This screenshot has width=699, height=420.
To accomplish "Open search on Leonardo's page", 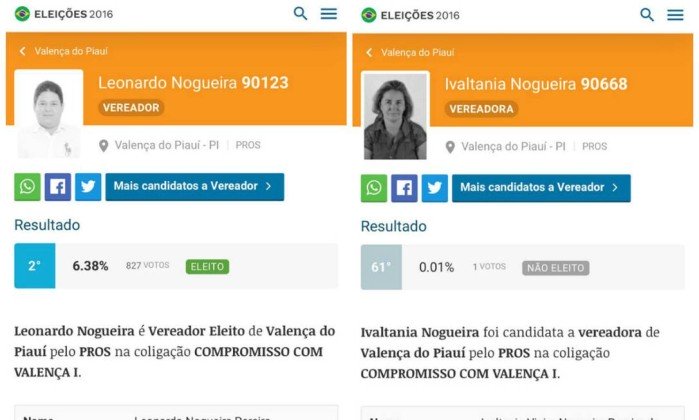I will click(x=300, y=14).
